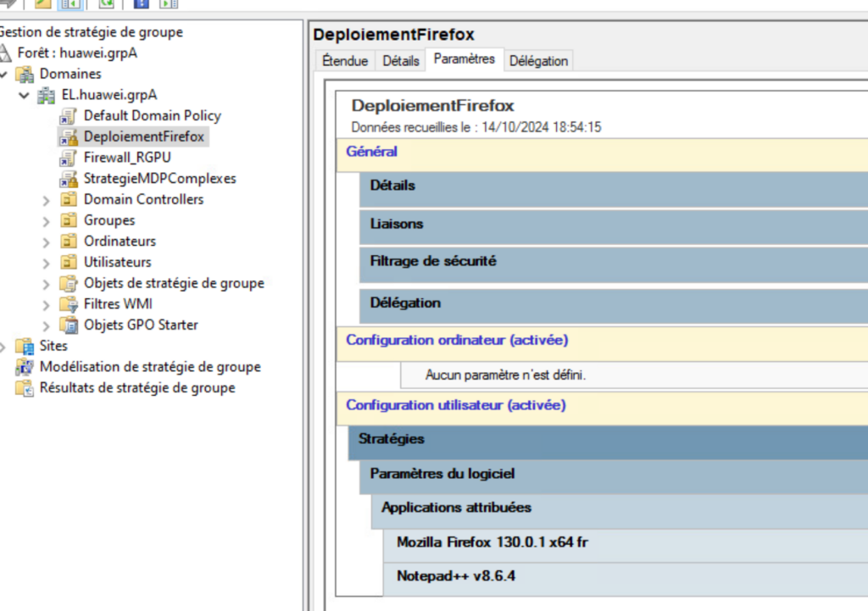Click the Firewall_RGPU GPO link icon
868x611 pixels.
click(x=69, y=158)
